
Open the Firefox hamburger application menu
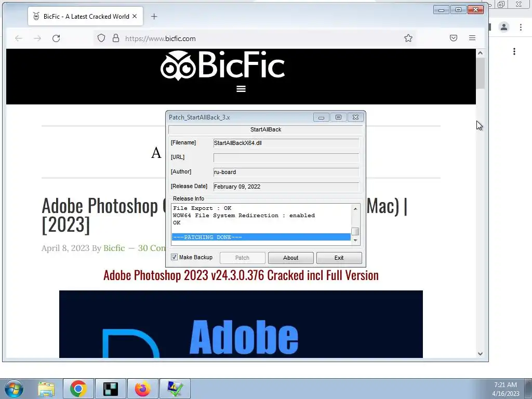click(x=472, y=38)
